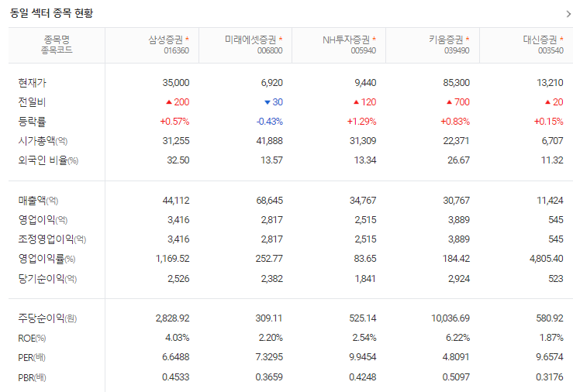Select stock code 039490
Viewport: 573px width, 392px height.
coord(457,50)
